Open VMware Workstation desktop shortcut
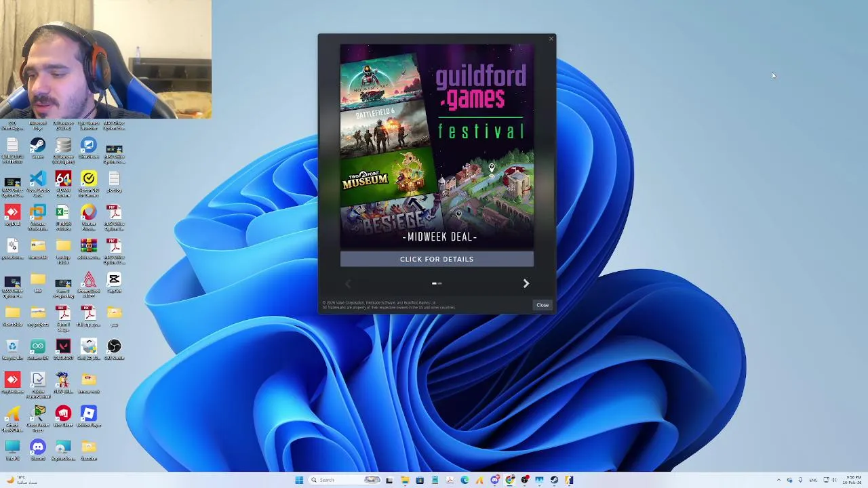 [x=37, y=216]
